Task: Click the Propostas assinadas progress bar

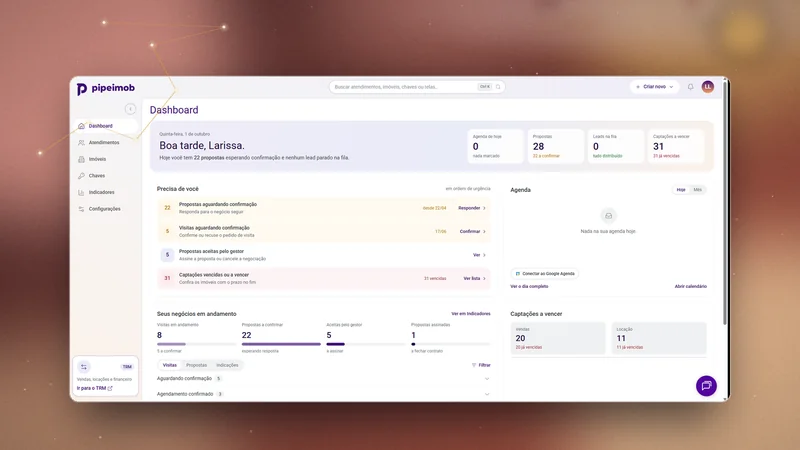Action: 451,344
